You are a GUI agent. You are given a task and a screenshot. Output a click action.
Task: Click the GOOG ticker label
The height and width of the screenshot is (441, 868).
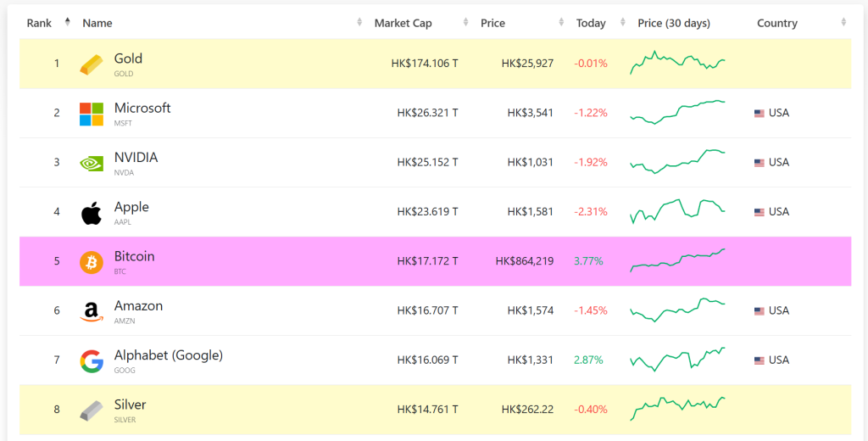125,370
